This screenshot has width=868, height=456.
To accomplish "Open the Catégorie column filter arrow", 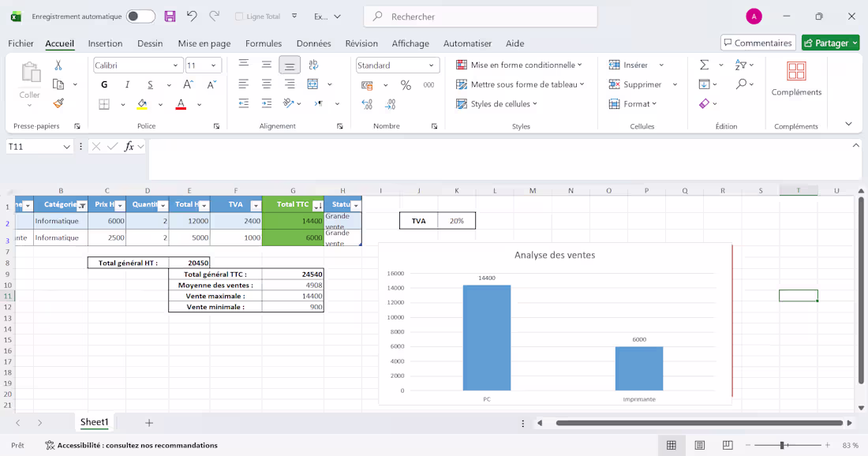I will [82, 206].
